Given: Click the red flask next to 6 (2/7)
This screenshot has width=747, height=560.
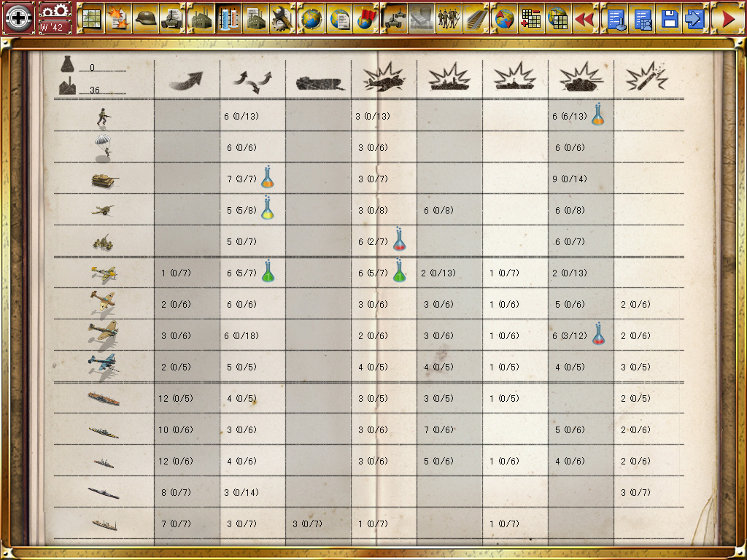Looking at the screenshot, I should 399,239.
